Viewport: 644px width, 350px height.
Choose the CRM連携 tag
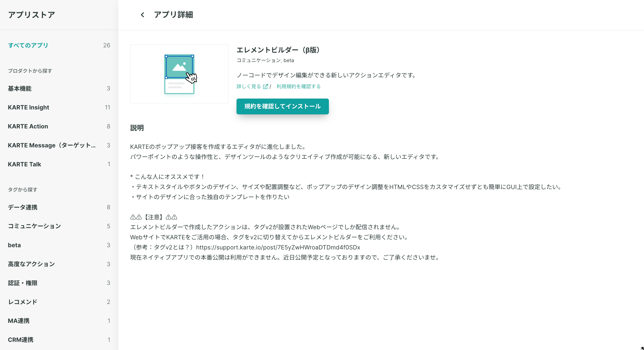20,340
